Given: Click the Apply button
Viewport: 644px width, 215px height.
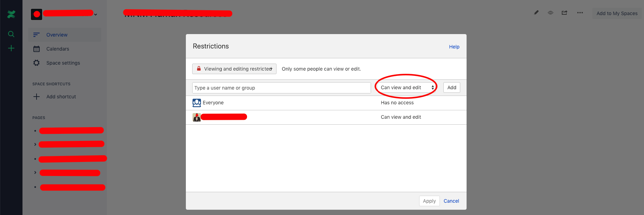Looking at the screenshot, I should (429, 201).
